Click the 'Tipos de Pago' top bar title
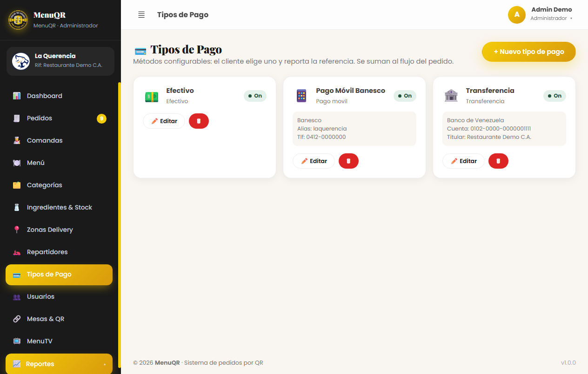 pyautogui.click(x=183, y=15)
